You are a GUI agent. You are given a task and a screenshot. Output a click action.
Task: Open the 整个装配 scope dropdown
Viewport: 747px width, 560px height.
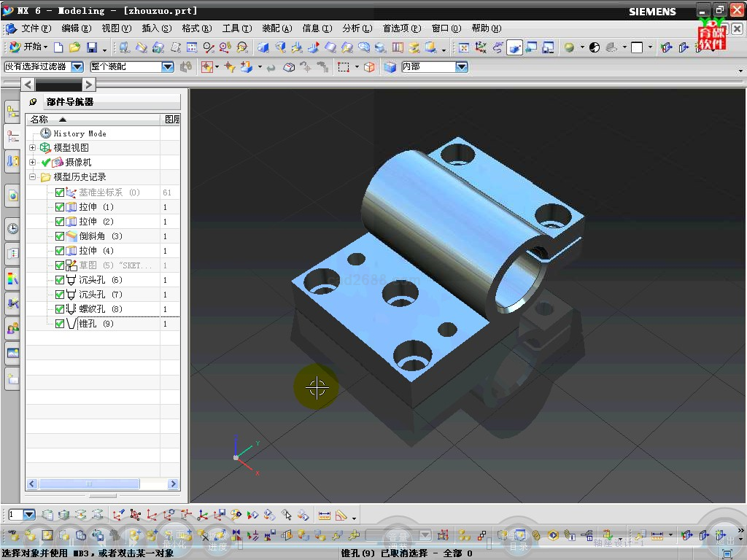[167, 67]
